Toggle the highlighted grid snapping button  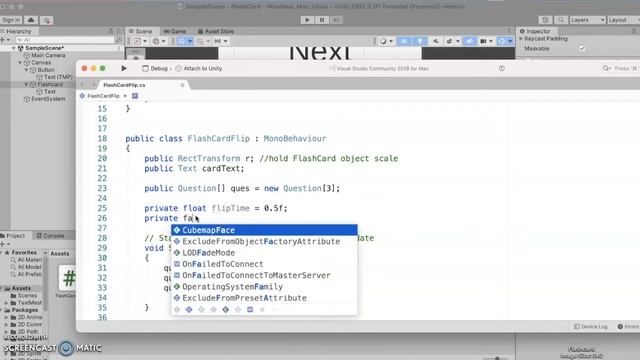point(185,41)
